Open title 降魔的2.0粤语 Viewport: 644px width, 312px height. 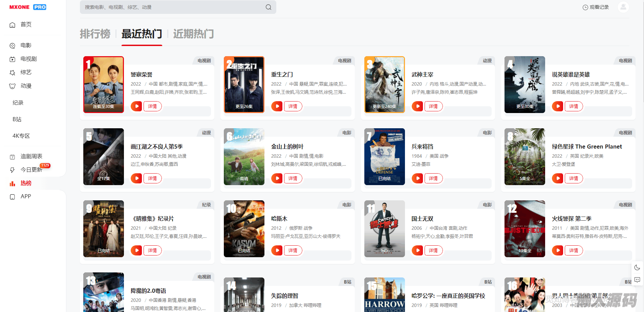click(148, 291)
